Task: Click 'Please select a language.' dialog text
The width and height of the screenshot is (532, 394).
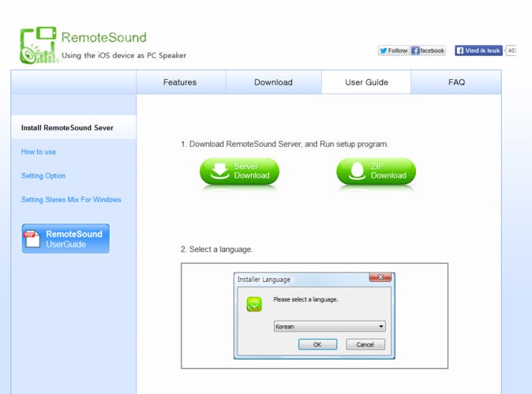Action: (305, 299)
